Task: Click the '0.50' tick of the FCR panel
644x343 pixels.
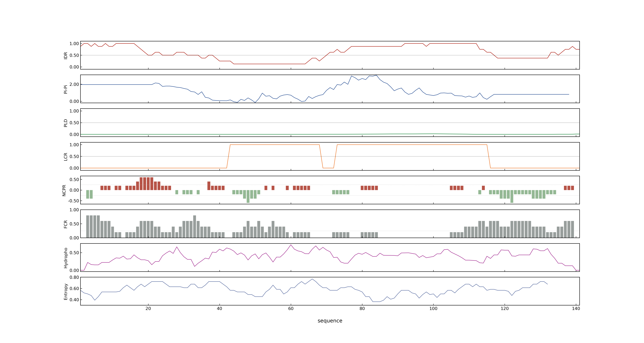Action: click(74, 224)
